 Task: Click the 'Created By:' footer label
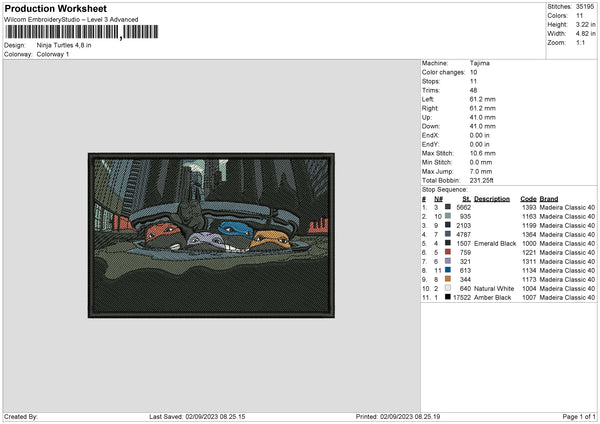tap(21, 417)
